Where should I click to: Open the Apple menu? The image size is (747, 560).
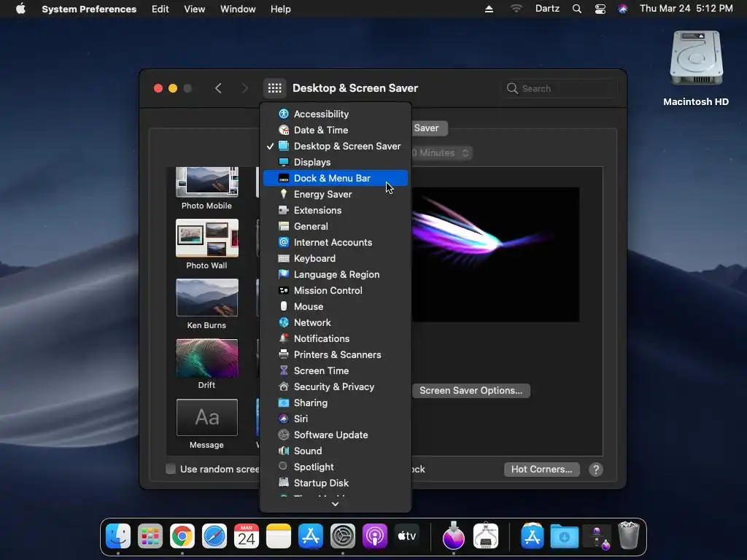[x=20, y=9]
